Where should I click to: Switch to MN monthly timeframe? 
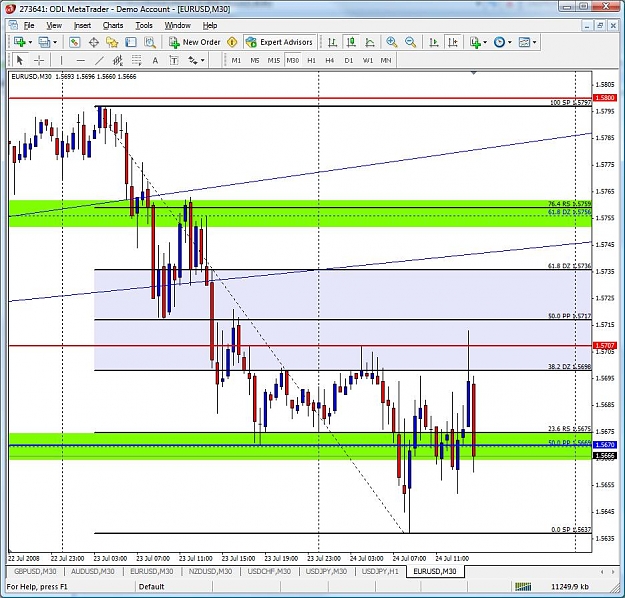coord(386,60)
